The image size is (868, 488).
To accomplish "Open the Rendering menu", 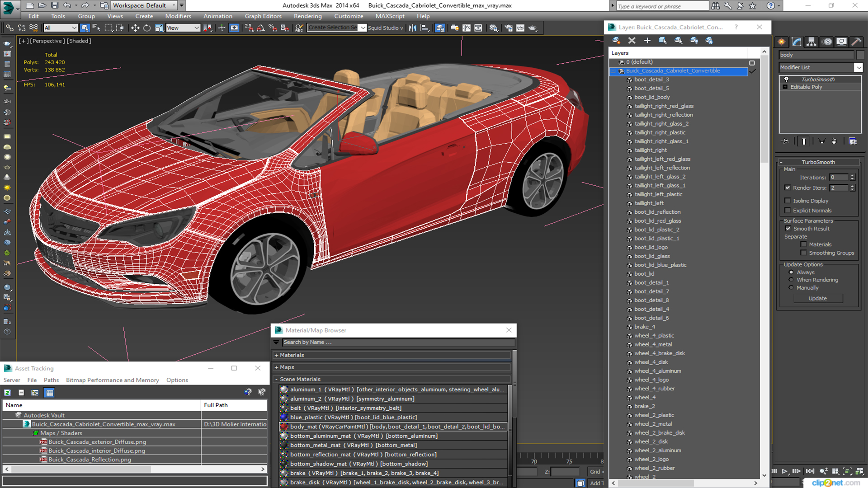I will click(x=308, y=16).
